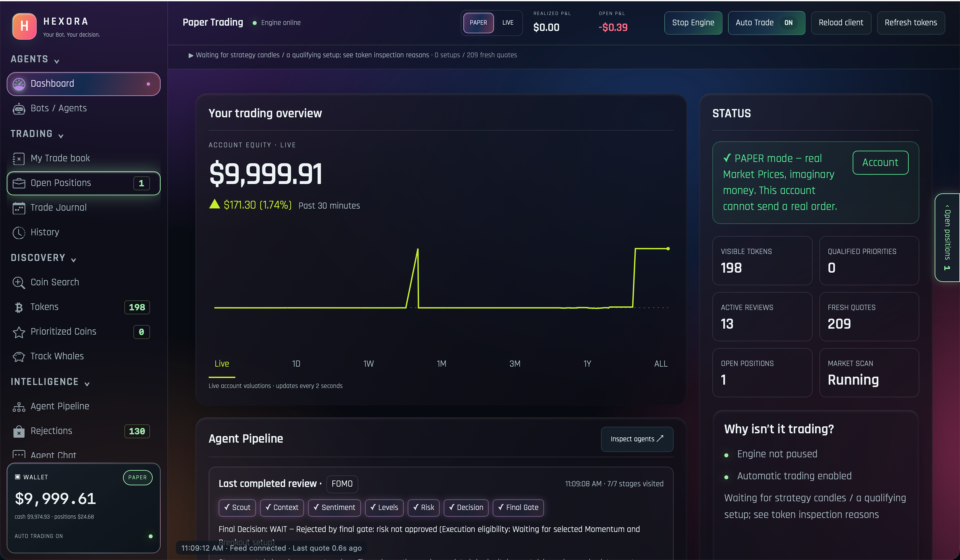Viewport: 960px width, 560px height.
Task: Click the Open Positions briefcase icon
Action: click(x=19, y=183)
